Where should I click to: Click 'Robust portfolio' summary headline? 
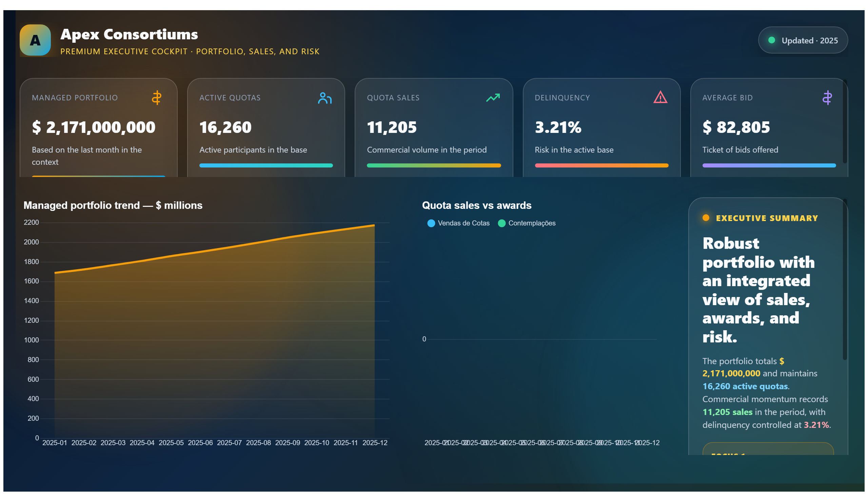[758, 290]
